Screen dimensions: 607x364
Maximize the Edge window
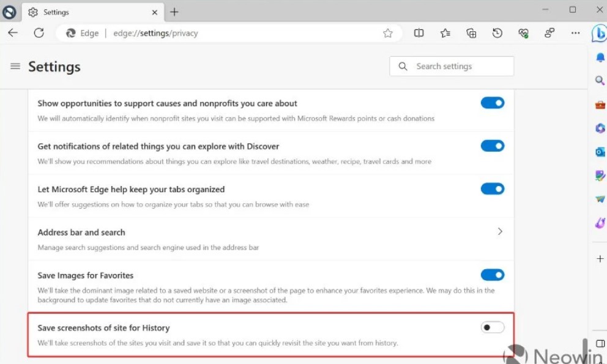tap(573, 10)
